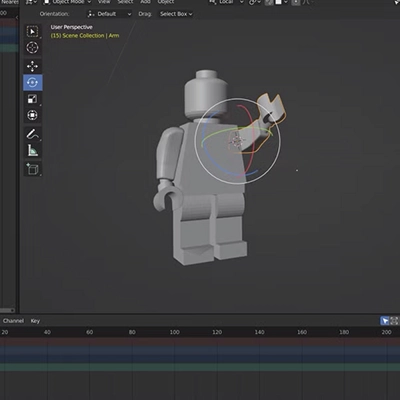Open the Object menu in viewport header

tap(166, 2)
